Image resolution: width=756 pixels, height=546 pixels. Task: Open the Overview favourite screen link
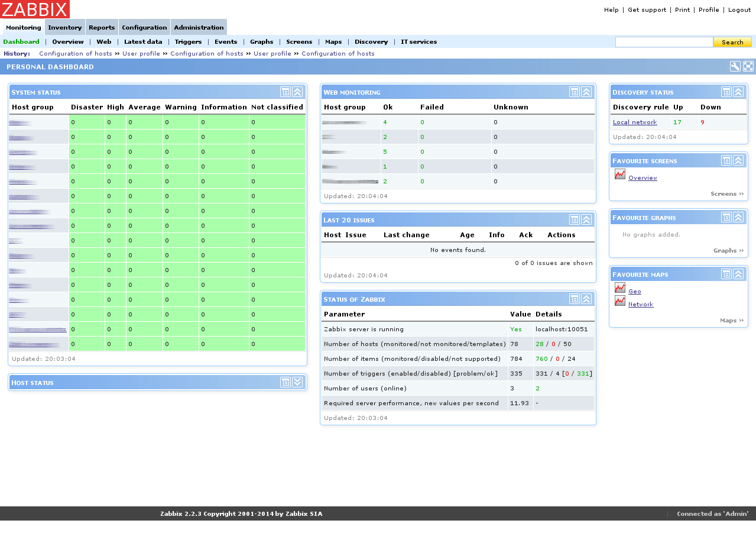click(643, 178)
